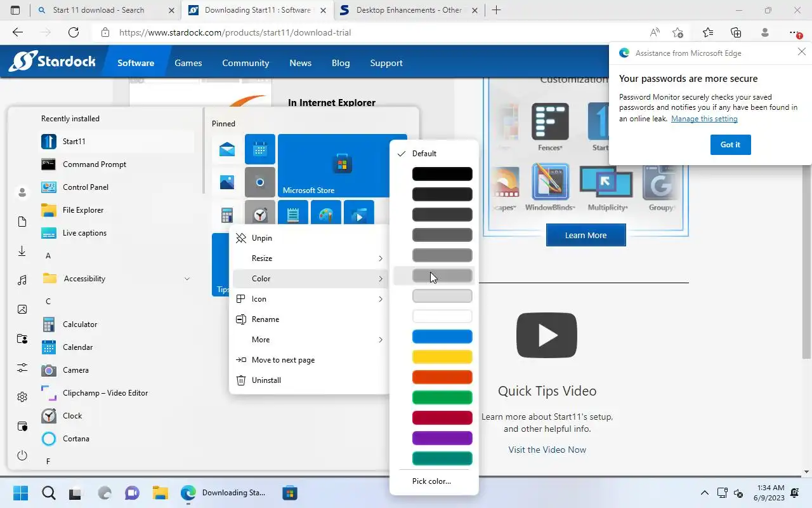This screenshot has height=508, width=812.
Task: Click the Windows Start button on taskbar
Action: tap(20, 492)
